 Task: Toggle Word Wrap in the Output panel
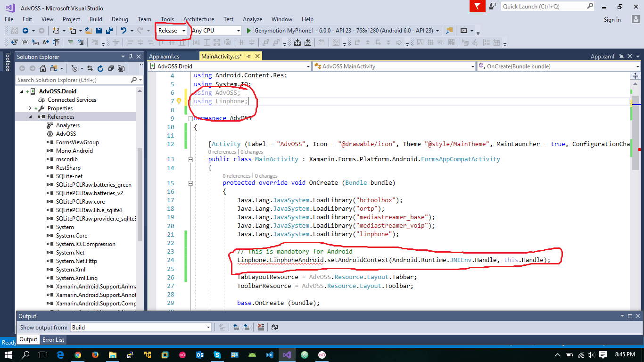(275, 327)
